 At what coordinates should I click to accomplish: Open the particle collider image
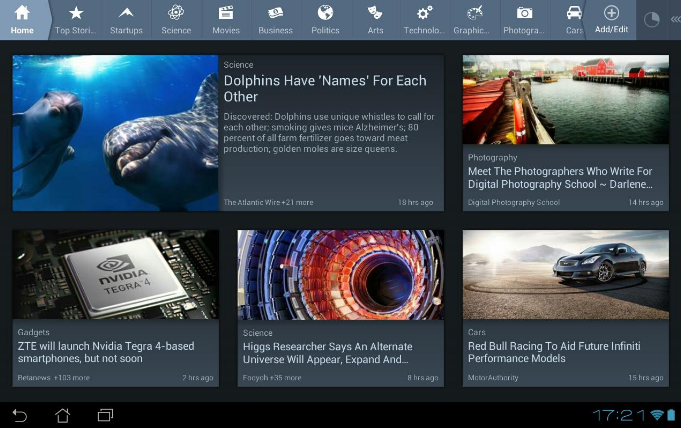(x=340, y=275)
